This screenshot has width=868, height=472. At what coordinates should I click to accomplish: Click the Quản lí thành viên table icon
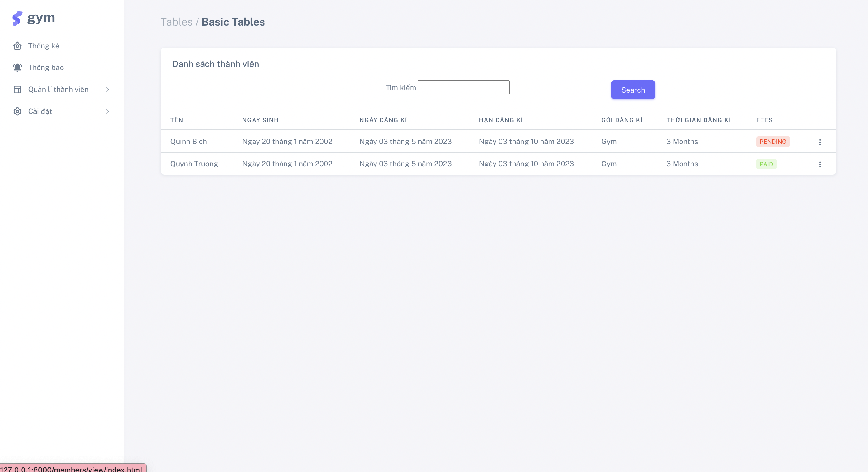click(x=18, y=89)
